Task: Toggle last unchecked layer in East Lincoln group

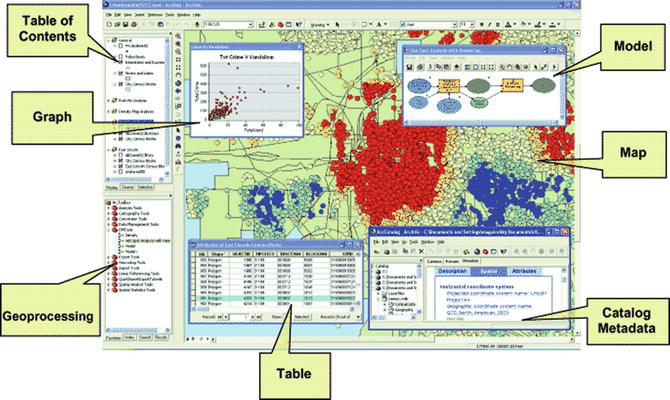Action: click(x=121, y=172)
